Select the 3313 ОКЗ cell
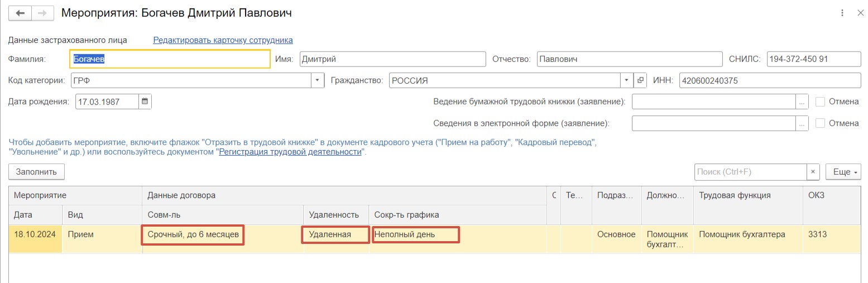 831,239
